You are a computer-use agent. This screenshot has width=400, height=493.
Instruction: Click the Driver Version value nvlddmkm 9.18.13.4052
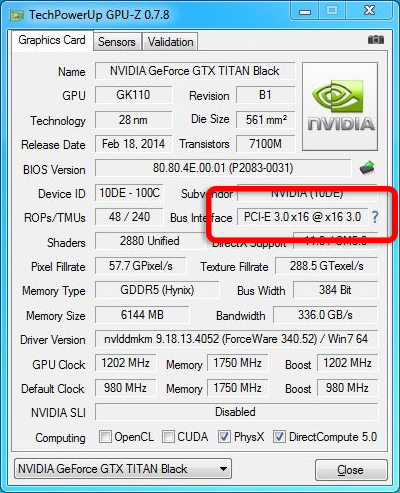click(237, 339)
